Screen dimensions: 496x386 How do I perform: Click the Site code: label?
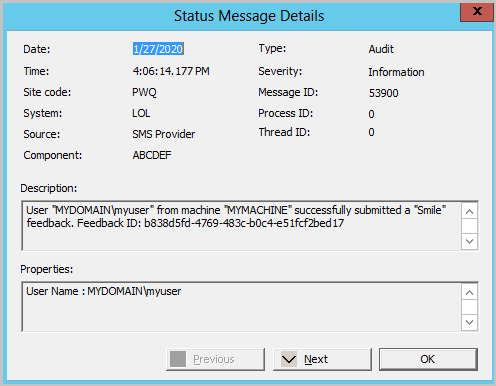pos(47,92)
